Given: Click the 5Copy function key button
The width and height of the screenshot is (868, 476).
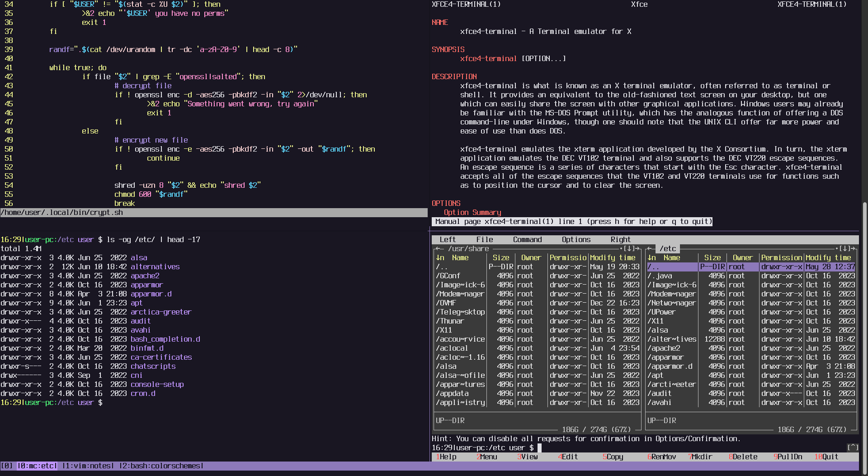Looking at the screenshot, I should point(613,457).
